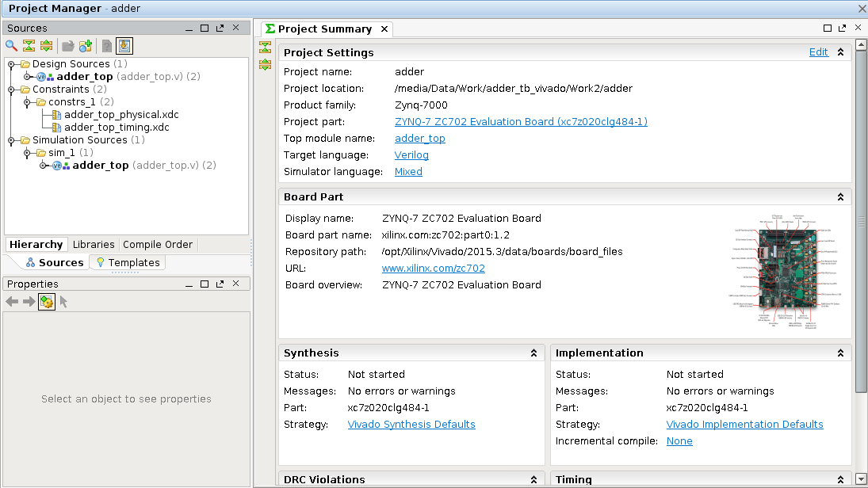Screen dimensions: 868x488
Task: Collapse the Constraints folder node
Action: click(x=11, y=90)
